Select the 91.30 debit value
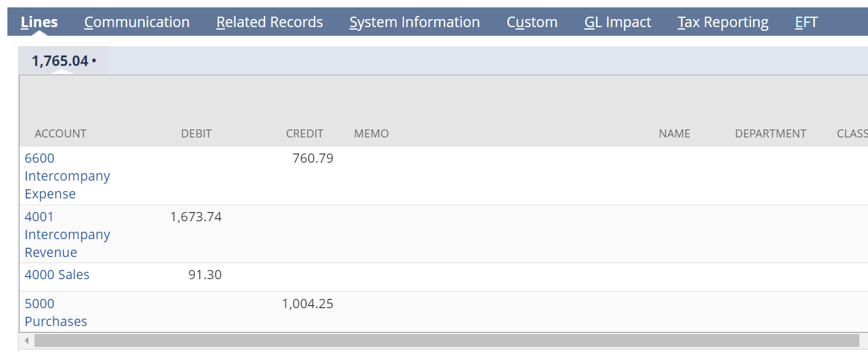Viewport: 868px width, 355px height. [205, 275]
